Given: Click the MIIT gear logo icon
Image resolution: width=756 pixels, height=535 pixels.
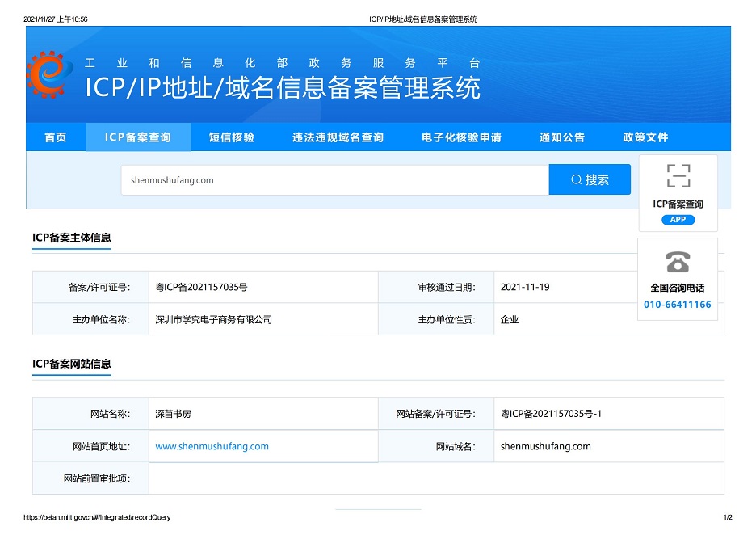Looking at the screenshot, I should [x=49, y=75].
